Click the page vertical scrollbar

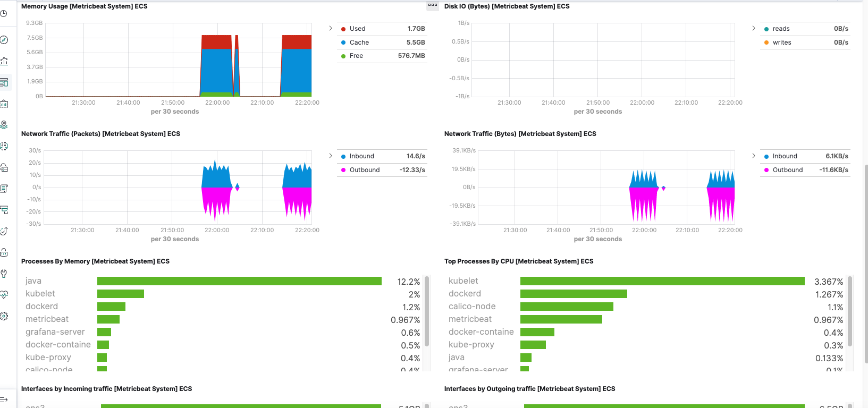pos(866,263)
